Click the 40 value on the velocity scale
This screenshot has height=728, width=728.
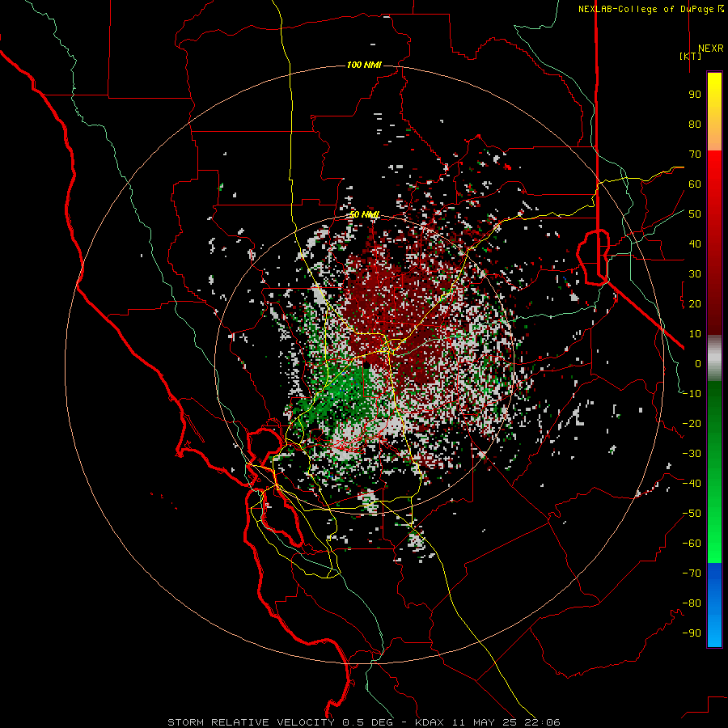(695, 244)
